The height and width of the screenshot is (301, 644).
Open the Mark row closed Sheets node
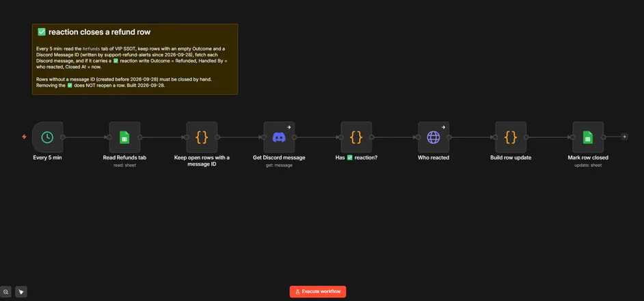(588, 138)
